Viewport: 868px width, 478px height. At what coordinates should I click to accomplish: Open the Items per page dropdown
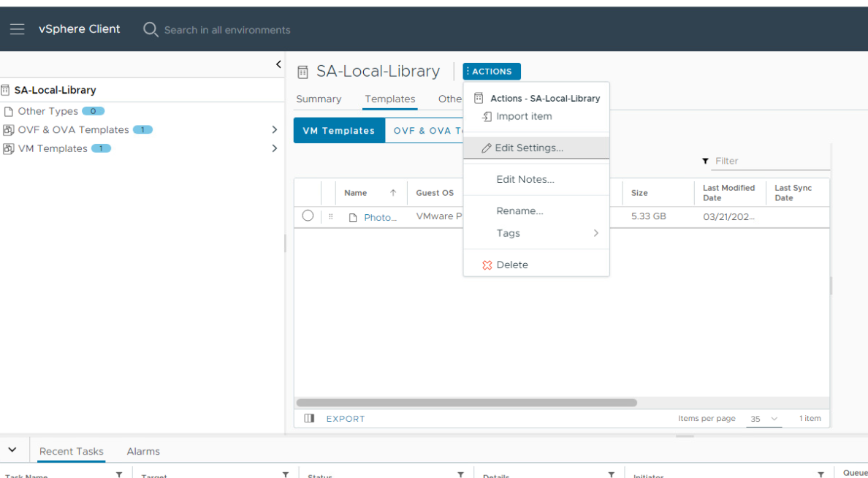tap(764, 419)
